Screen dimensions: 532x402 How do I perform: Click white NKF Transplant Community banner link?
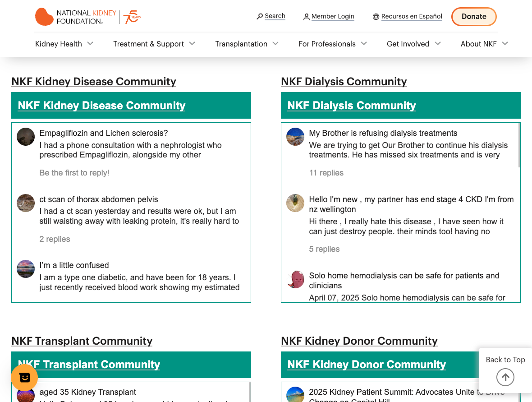(89, 364)
